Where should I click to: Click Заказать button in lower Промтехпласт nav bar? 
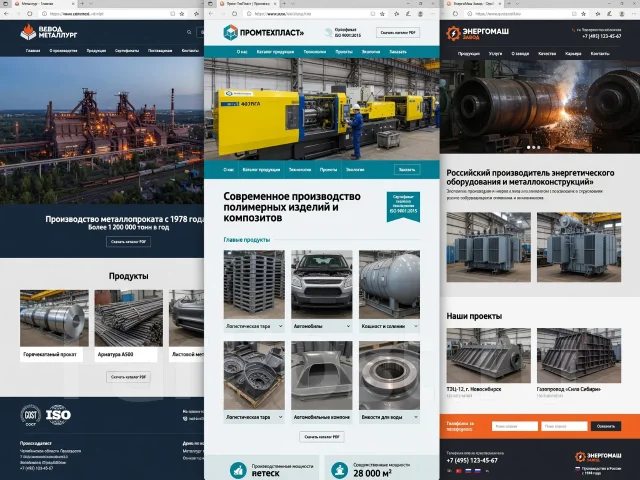click(x=407, y=170)
